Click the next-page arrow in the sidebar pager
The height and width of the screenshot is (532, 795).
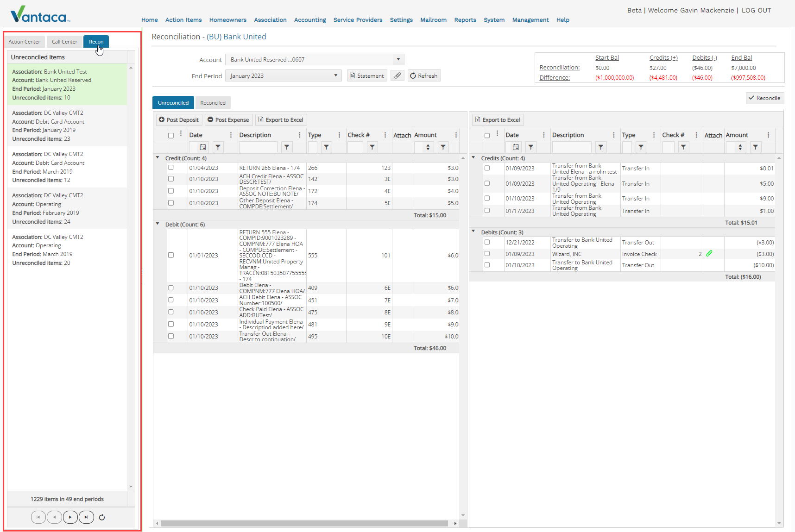pos(70,517)
